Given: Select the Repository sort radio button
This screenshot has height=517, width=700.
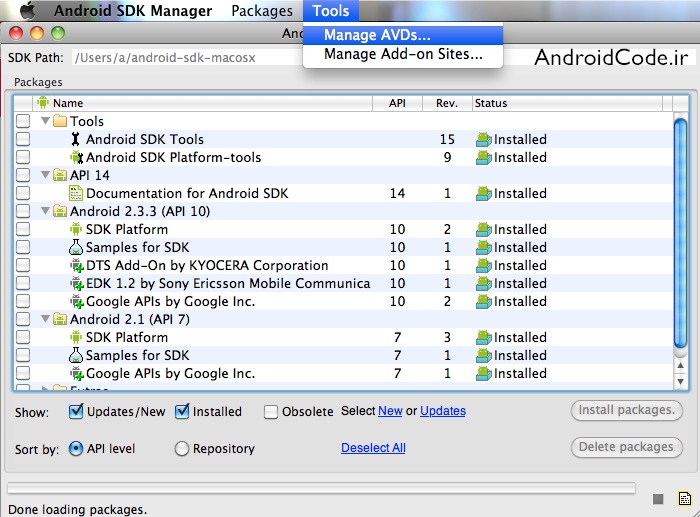Looking at the screenshot, I should [182, 449].
